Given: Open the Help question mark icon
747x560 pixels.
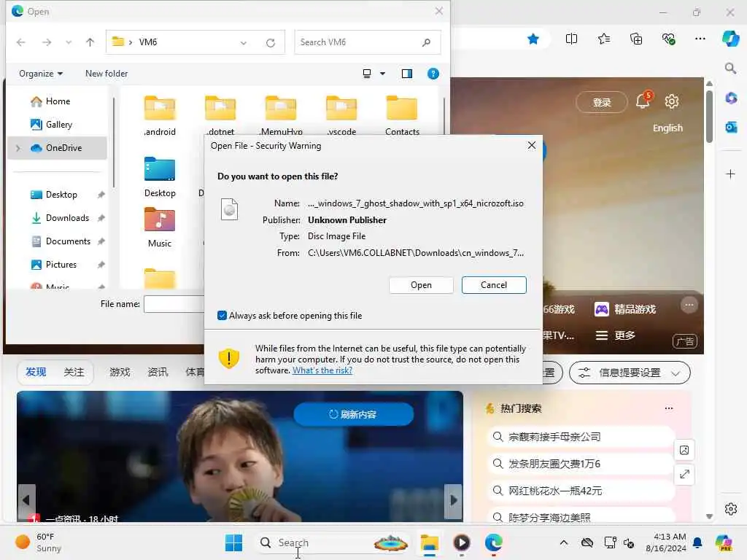Looking at the screenshot, I should 433,74.
